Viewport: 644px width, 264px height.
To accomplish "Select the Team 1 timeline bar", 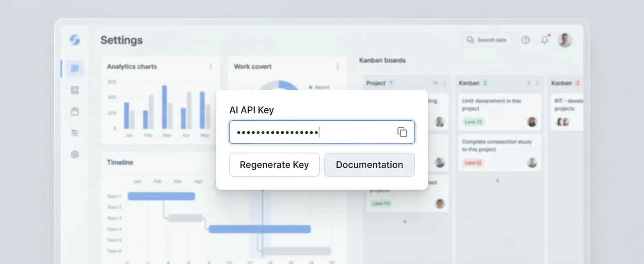I will click(x=161, y=196).
